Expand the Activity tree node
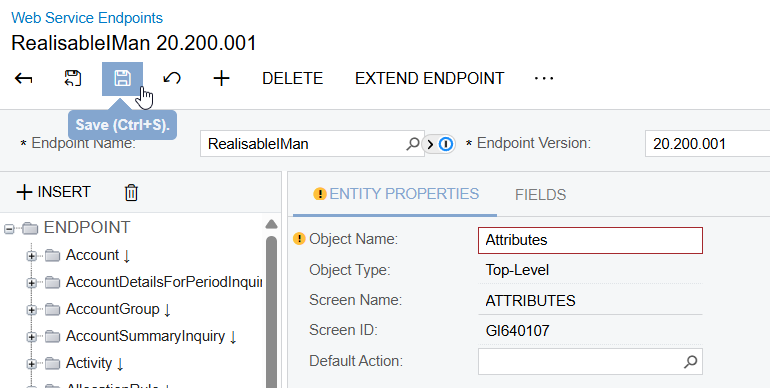The width and height of the screenshot is (770, 388). click(x=31, y=364)
